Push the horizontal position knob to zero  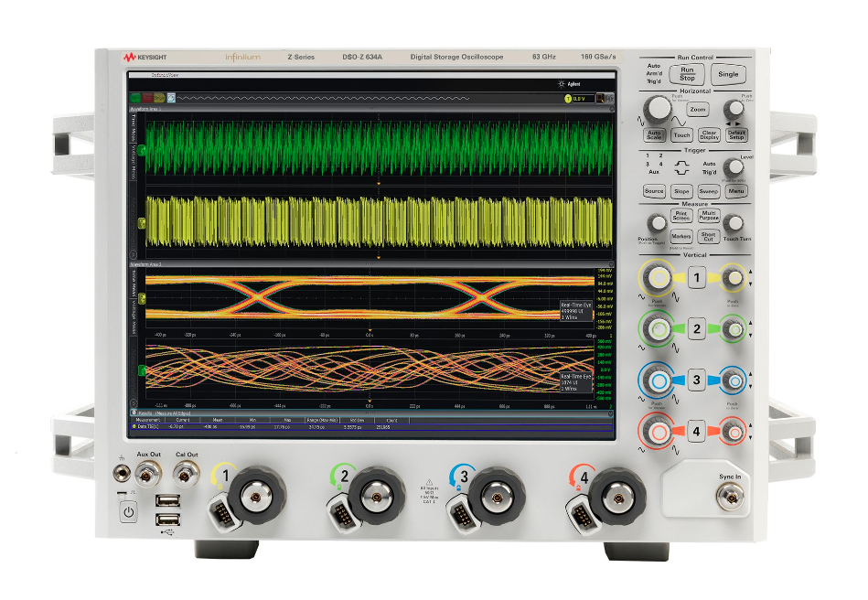[x=734, y=109]
